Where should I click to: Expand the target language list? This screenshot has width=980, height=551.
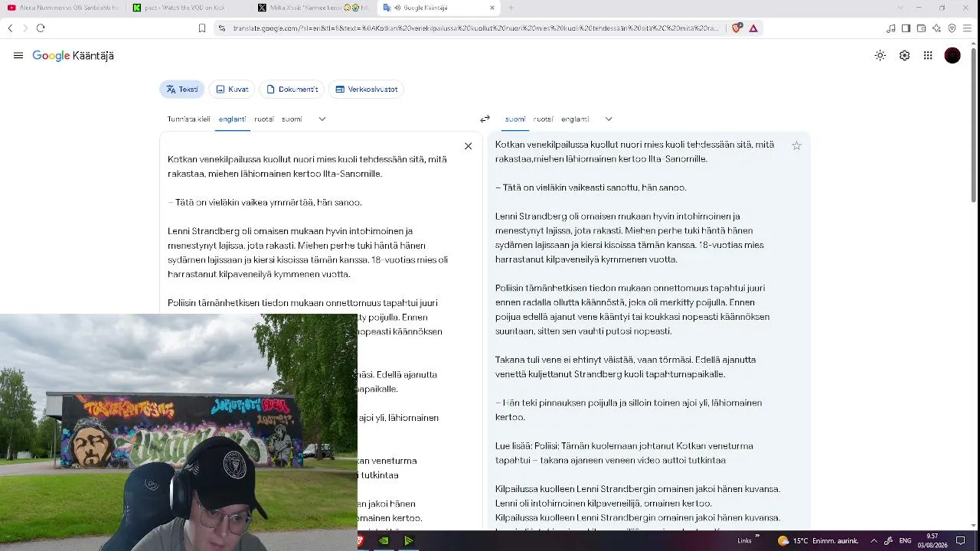609,119
